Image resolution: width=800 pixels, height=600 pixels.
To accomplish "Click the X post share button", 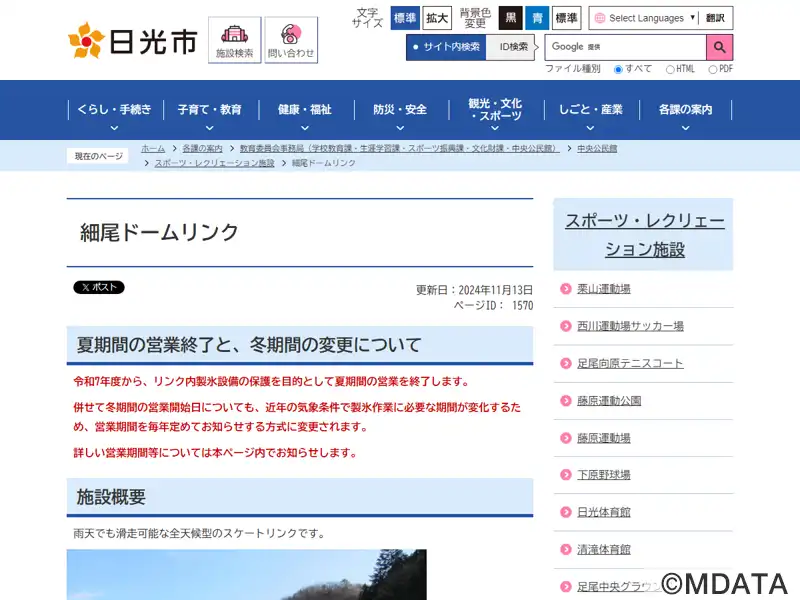I will point(99,287).
